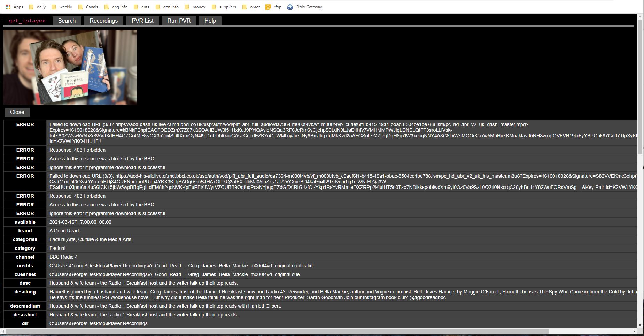This screenshot has height=336, width=644.
Task: Open the daily bookmarks folder
Action: [x=41, y=7]
